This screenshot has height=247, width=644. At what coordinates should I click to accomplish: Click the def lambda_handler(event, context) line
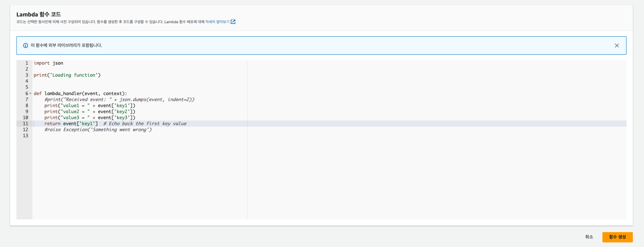[80, 94]
